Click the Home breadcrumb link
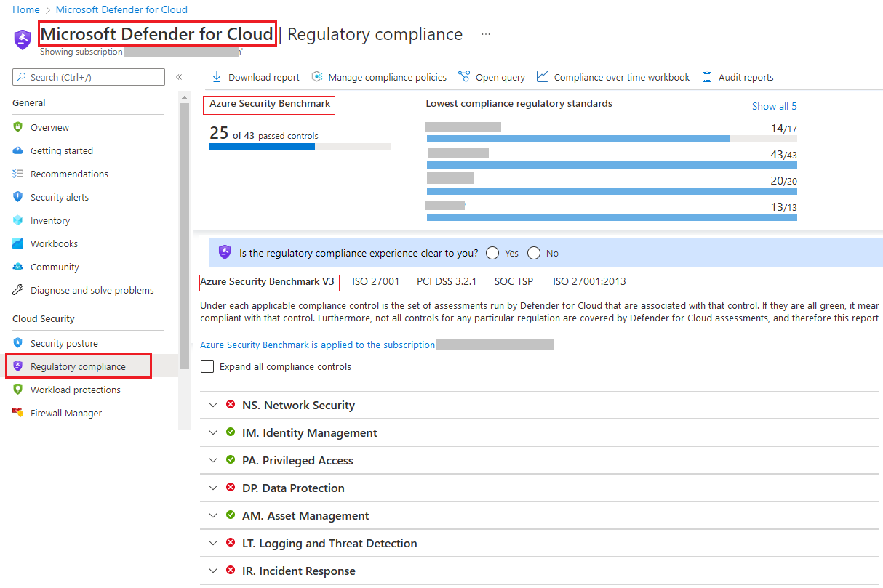883x588 pixels. coord(26,9)
